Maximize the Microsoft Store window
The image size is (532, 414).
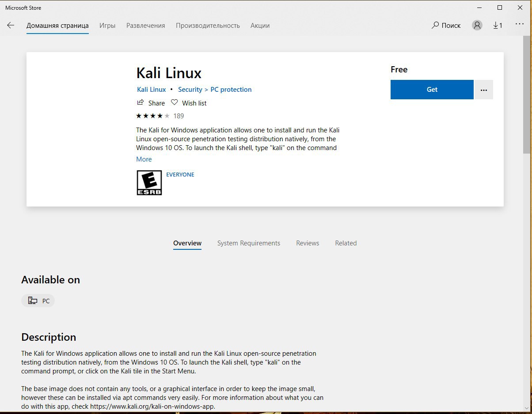(500, 8)
